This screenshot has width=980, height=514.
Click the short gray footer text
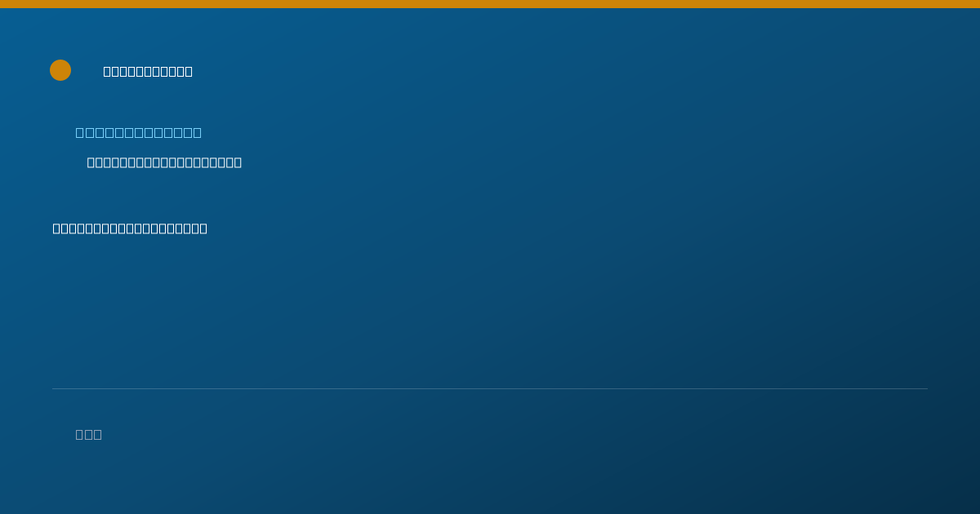pos(89,434)
